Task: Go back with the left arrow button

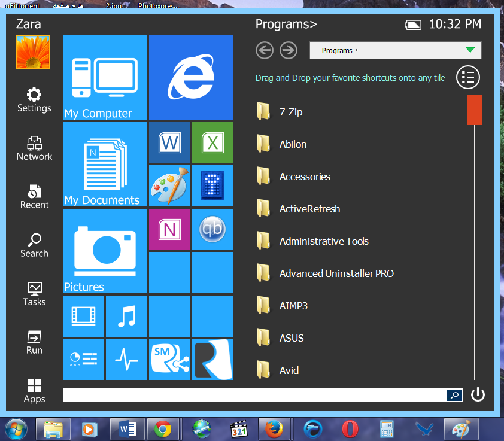Action: tap(265, 50)
